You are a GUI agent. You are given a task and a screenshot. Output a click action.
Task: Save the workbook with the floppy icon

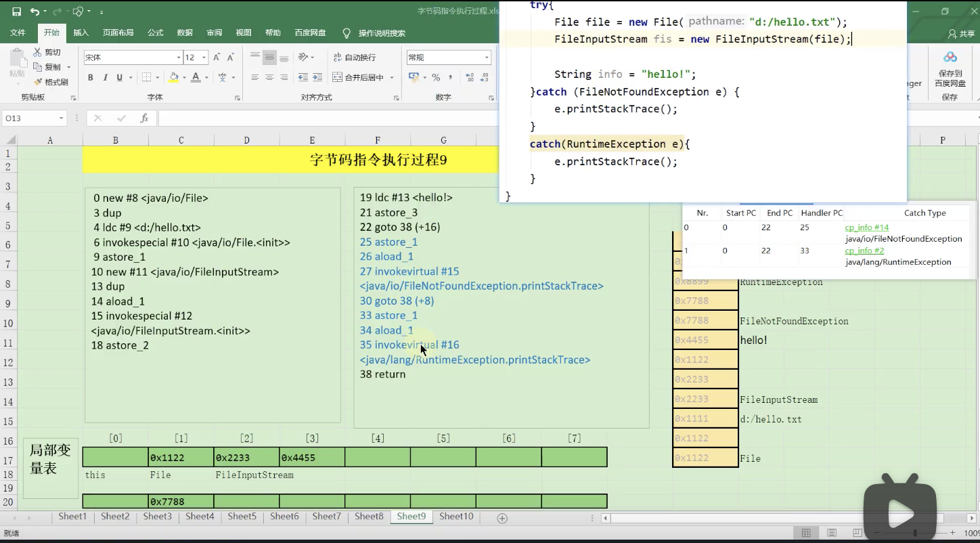16,12
